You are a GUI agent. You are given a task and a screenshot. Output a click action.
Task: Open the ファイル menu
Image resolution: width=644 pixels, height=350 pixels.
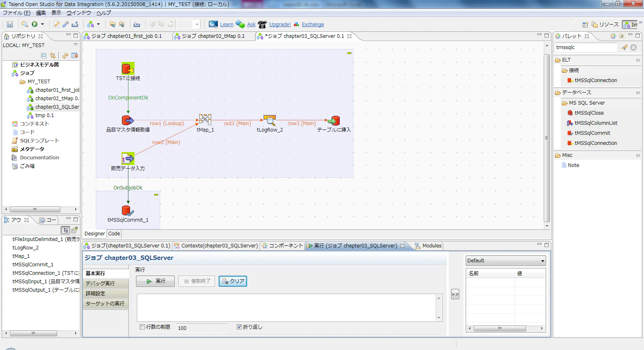17,13
